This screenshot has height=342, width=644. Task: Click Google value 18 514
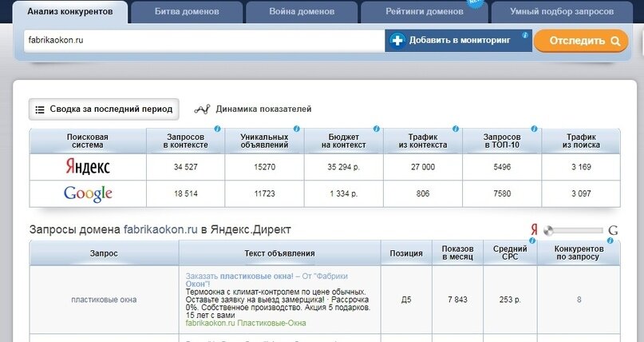click(186, 193)
